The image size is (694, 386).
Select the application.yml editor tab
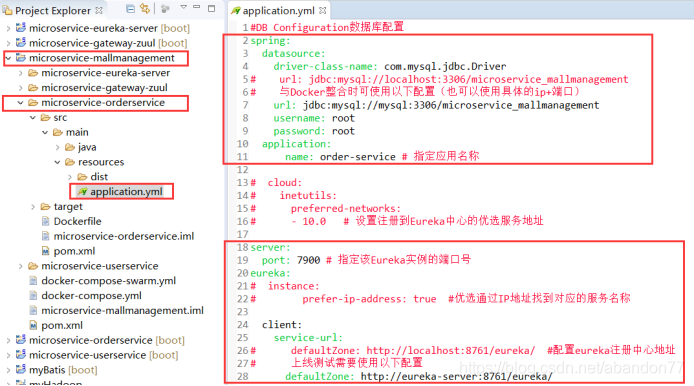click(x=278, y=10)
